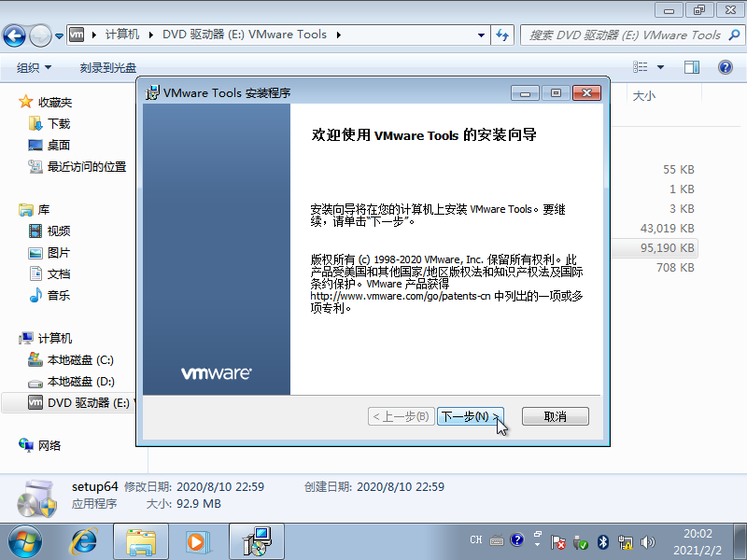747x560 pixels.
Task: Open Action Center flag icon
Action: click(557, 542)
